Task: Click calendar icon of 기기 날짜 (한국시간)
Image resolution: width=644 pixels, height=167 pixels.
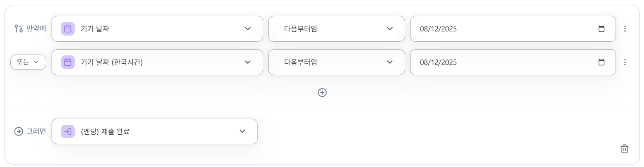Action: click(68, 62)
